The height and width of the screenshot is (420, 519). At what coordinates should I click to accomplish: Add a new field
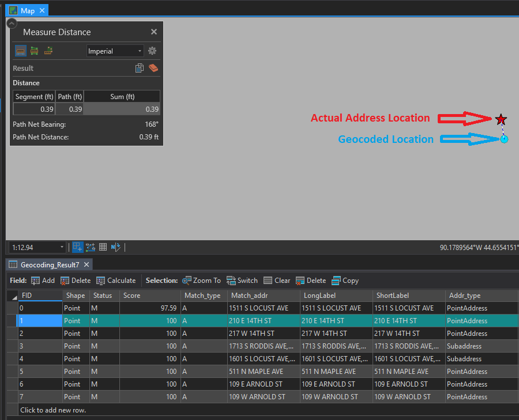tap(43, 281)
